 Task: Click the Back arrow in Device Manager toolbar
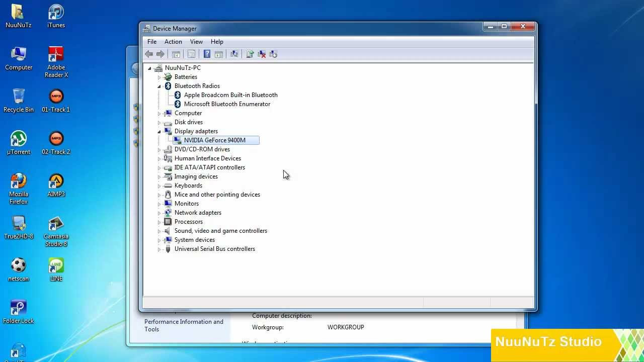click(149, 54)
